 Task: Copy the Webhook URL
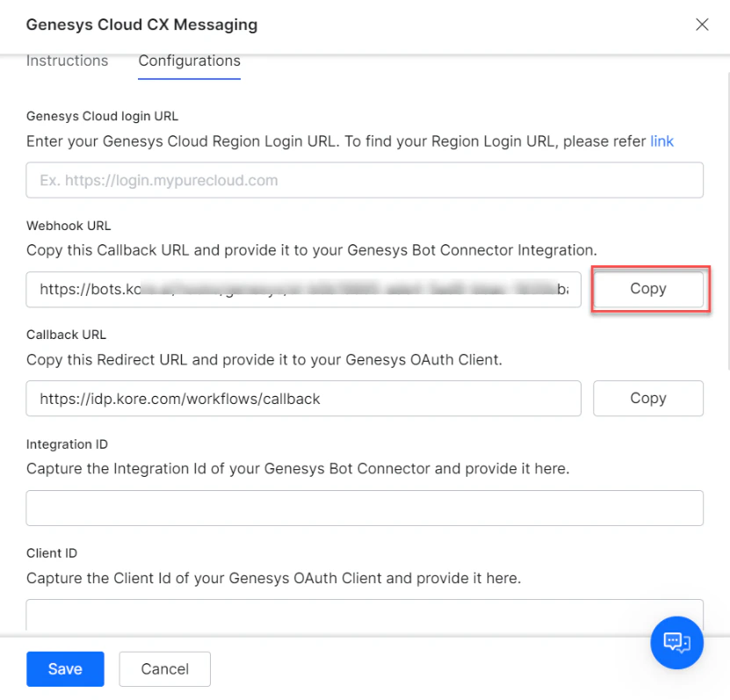click(x=648, y=289)
